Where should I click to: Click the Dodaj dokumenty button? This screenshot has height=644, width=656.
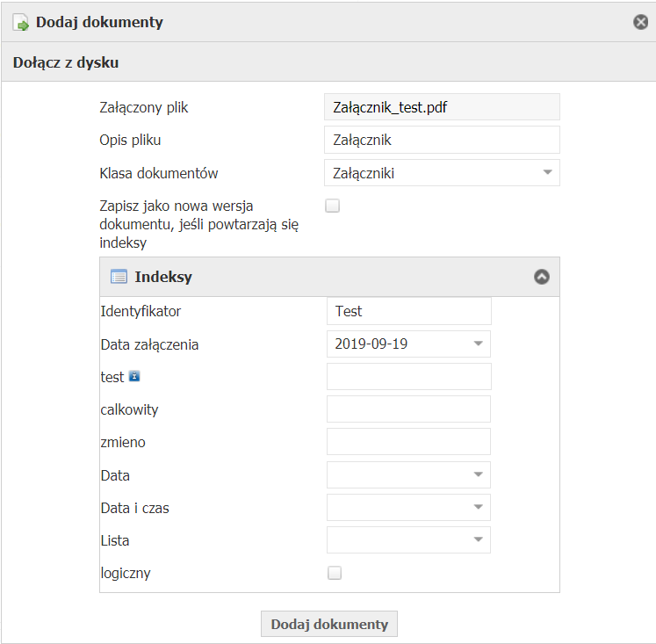tap(329, 624)
